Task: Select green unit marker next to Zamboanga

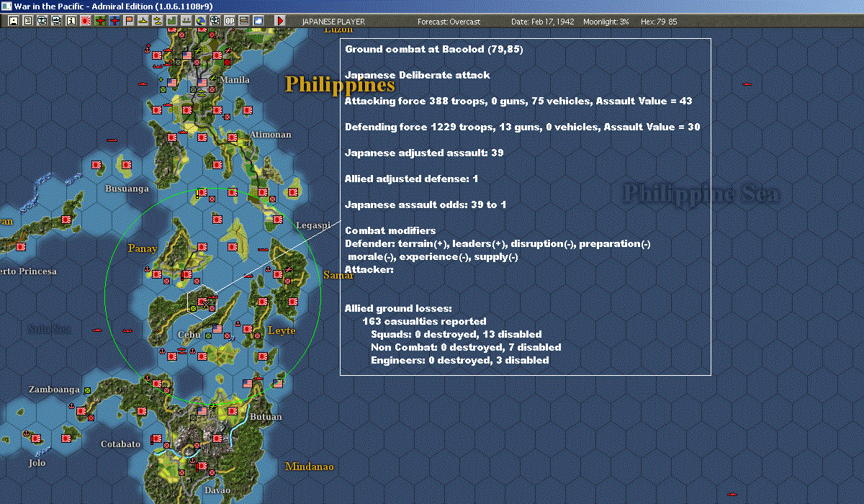Action: click(x=87, y=391)
